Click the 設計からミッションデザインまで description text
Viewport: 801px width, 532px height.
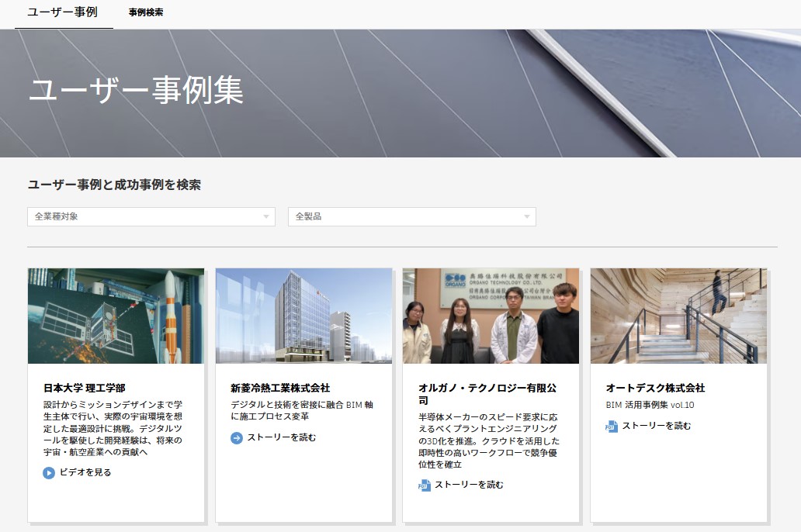(113, 428)
